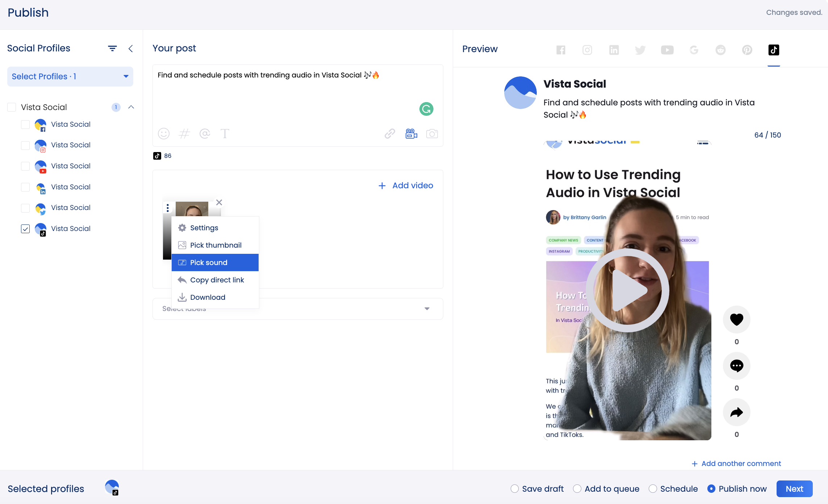This screenshot has width=828, height=504.
Task: Collapse the Vista Social profile group
Action: (131, 107)
